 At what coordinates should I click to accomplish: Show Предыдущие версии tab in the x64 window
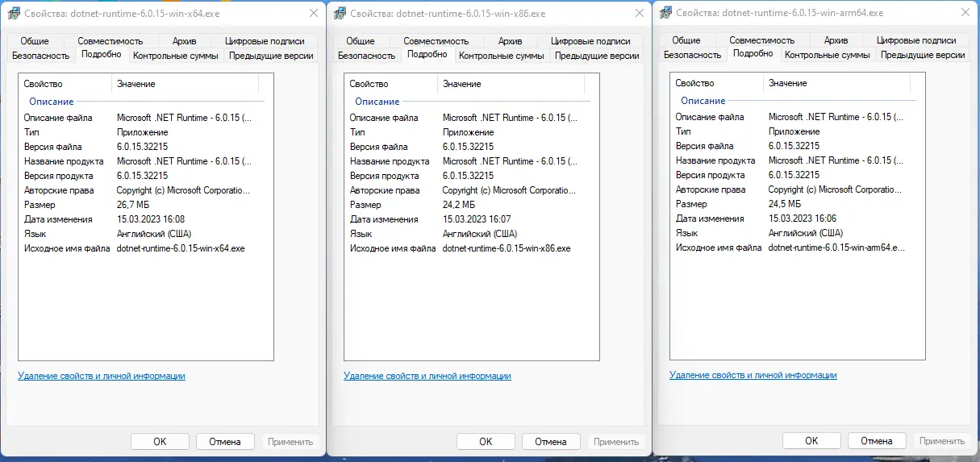coord(271,56)
